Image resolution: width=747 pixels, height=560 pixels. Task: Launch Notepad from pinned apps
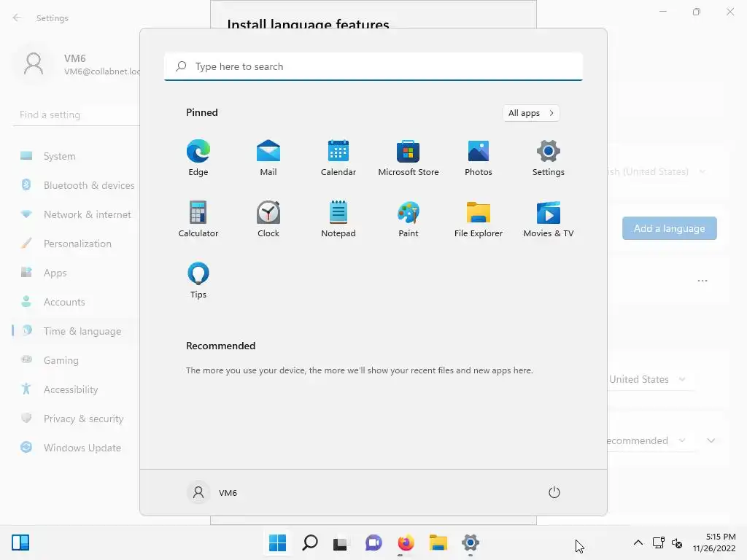coord(338,219)
